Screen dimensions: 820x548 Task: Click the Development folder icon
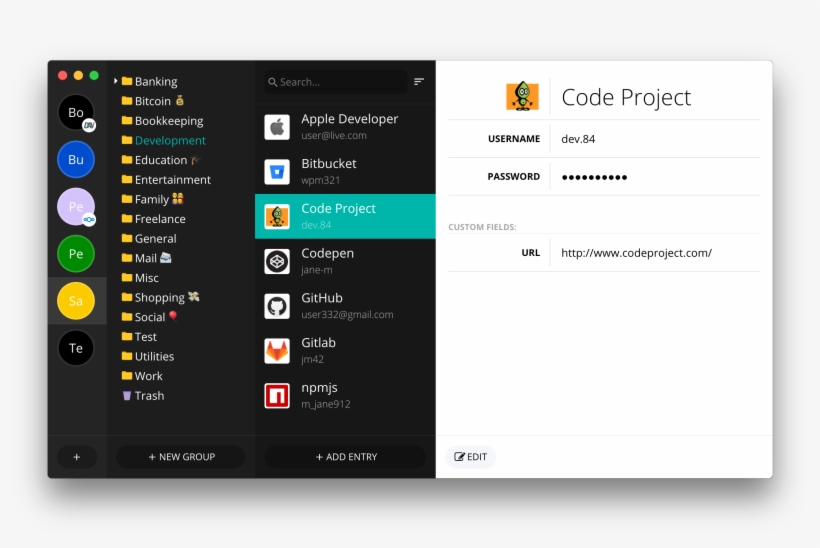(127, 140)
